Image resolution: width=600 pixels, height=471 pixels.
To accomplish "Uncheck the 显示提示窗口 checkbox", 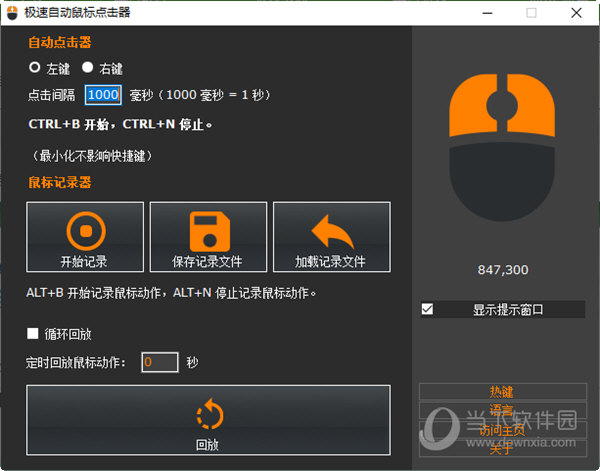I will [427, 309].
